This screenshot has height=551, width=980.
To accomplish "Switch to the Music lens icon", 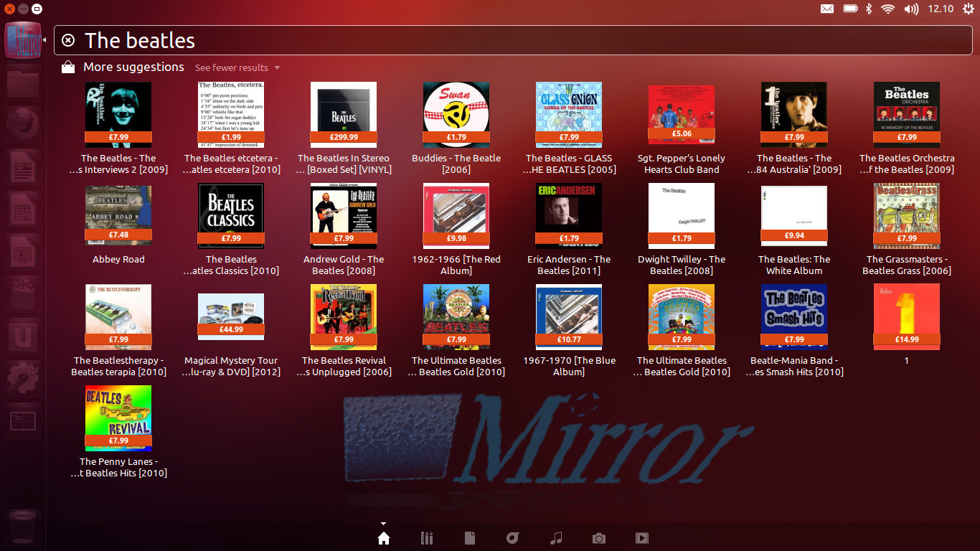I will 556,538.
